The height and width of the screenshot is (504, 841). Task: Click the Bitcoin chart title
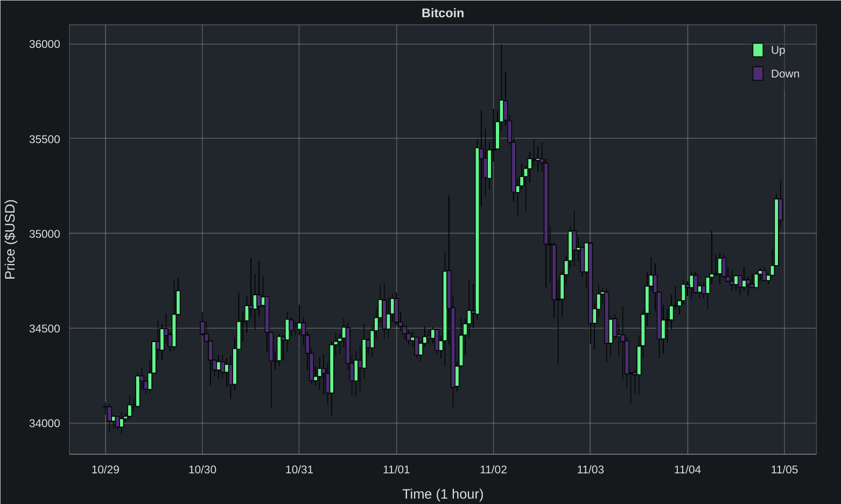(443, 13)
